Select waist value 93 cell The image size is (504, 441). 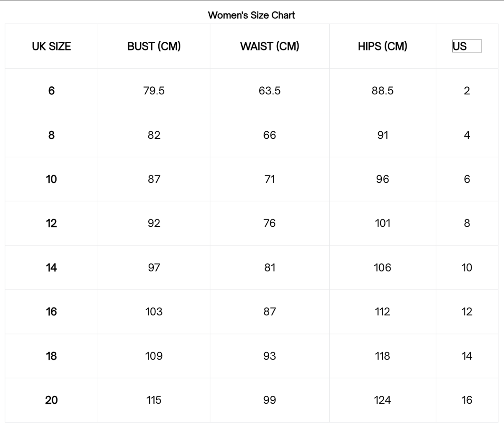coord(270,356)
